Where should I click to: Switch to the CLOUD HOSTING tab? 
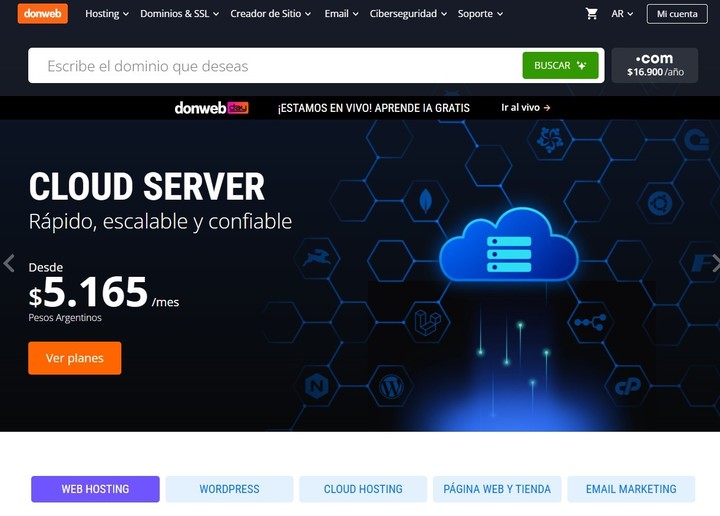(x=363, y=489)
